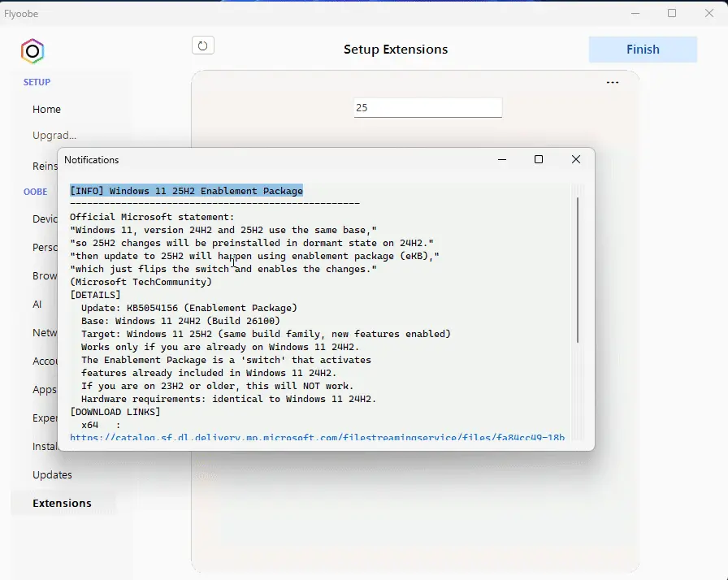Click the 'If you are on 23H2 or older' line
This screenshot has height=580, width=728.
coord(217,386)
